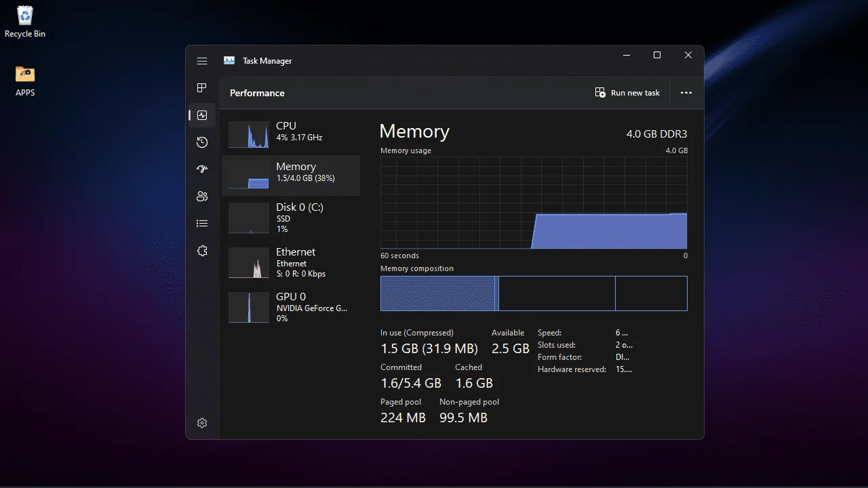
Task: Click the standby segment of memory composition bar
Action: coord(557,293)
